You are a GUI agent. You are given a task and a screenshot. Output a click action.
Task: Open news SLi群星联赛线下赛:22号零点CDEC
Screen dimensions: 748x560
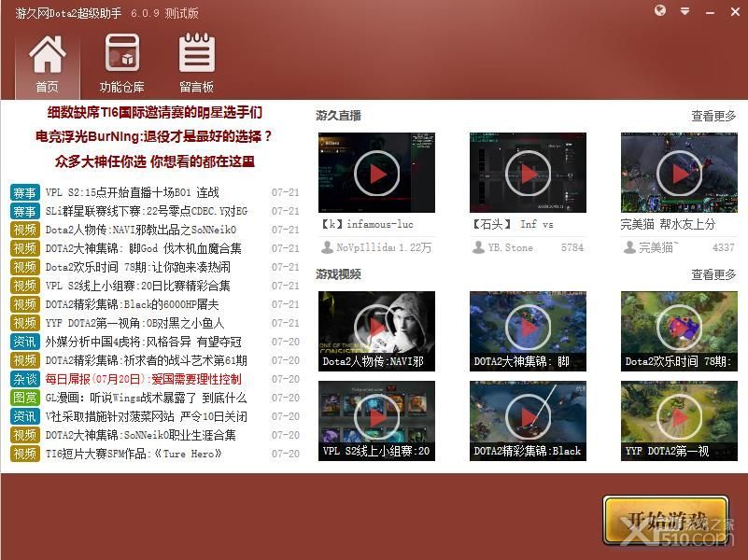pyautogui.click(x=147, y=211)
